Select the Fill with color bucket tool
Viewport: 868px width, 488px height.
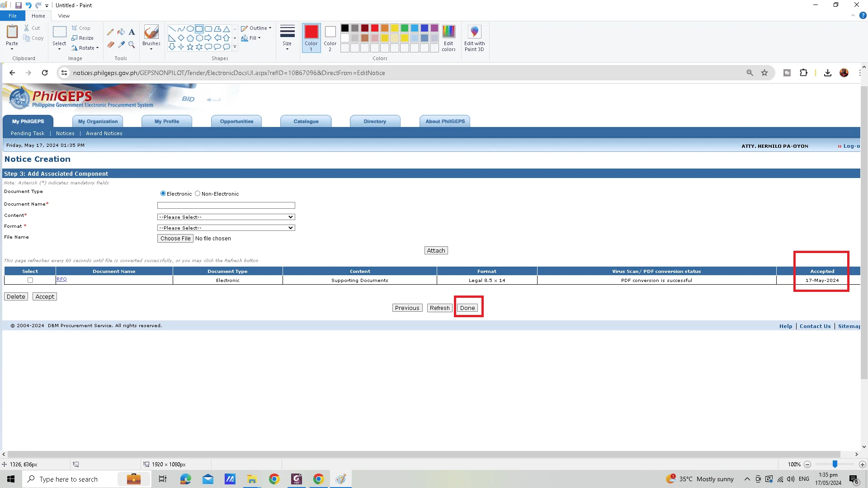point(121,32)
